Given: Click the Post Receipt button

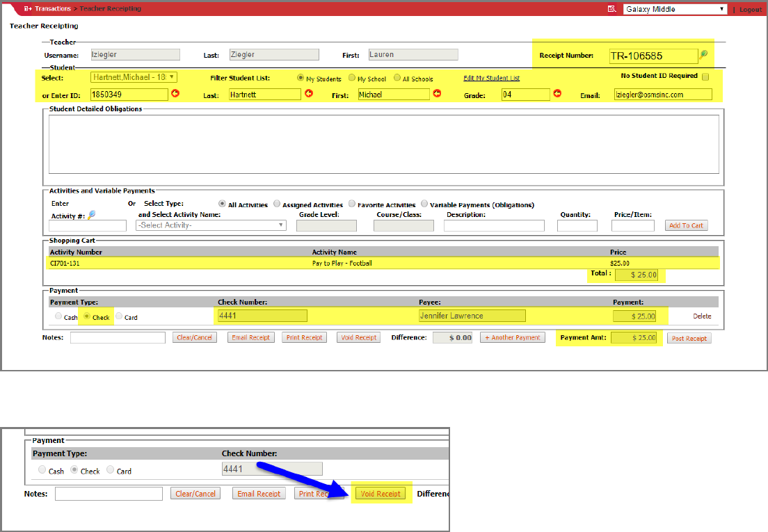Looking at the screenshot, I should pyautogui.click(x=689, y=339).
